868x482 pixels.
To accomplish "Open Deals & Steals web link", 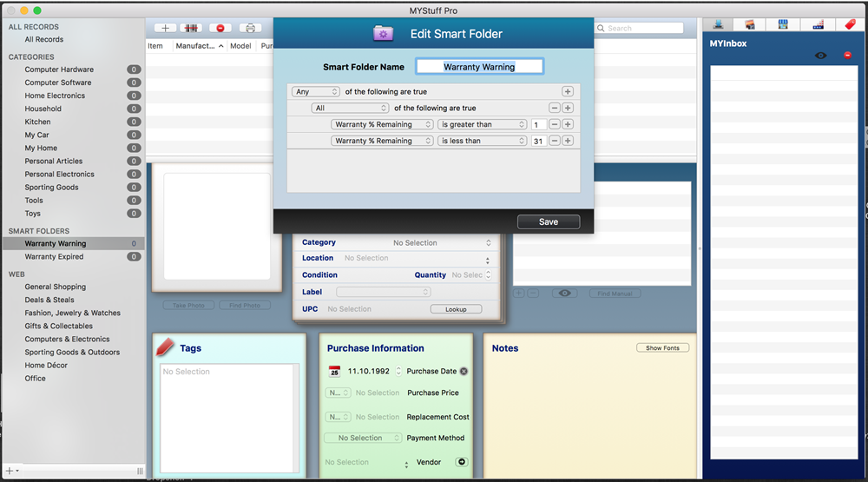I will 49,300.
